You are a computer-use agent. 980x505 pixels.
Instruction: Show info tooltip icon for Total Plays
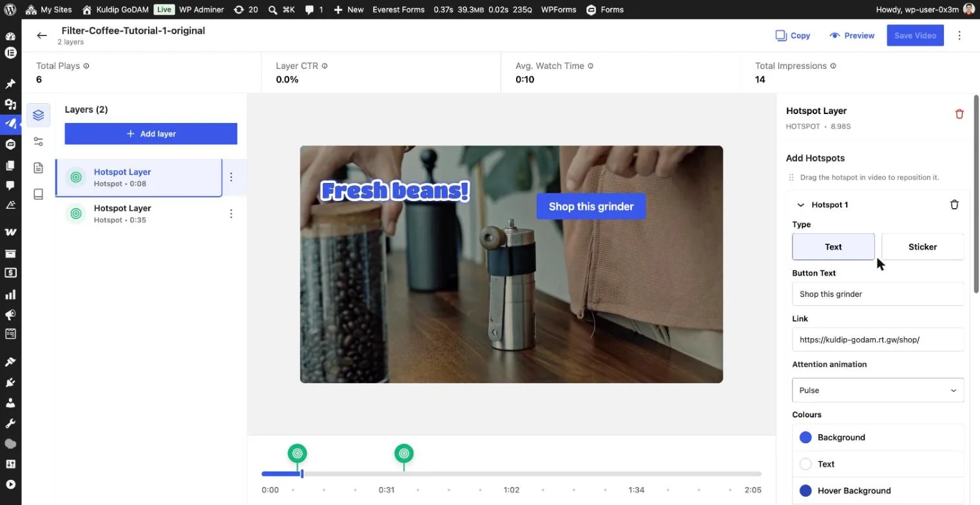(x=86, y=66)
